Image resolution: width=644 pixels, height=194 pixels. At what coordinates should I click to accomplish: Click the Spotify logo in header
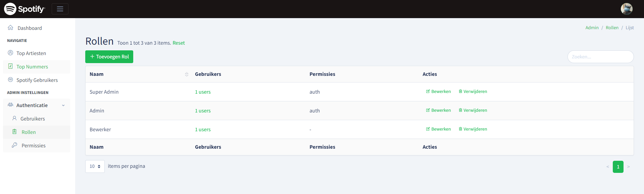24,9
